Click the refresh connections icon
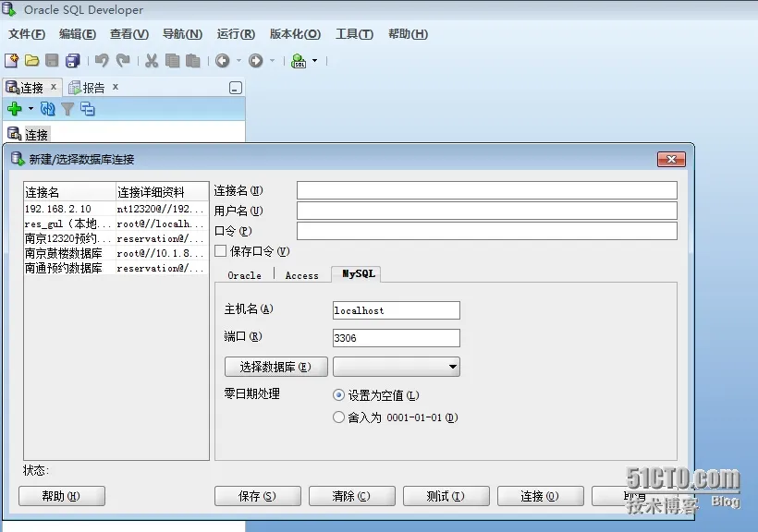 point(47,109)
